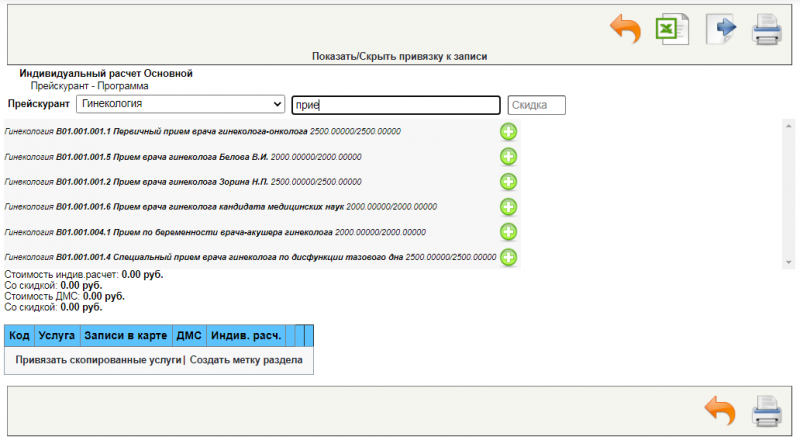The image size is (800, 444).
Task: Add кандидата медицинских наук service via plus
Action: click(508, 206)
